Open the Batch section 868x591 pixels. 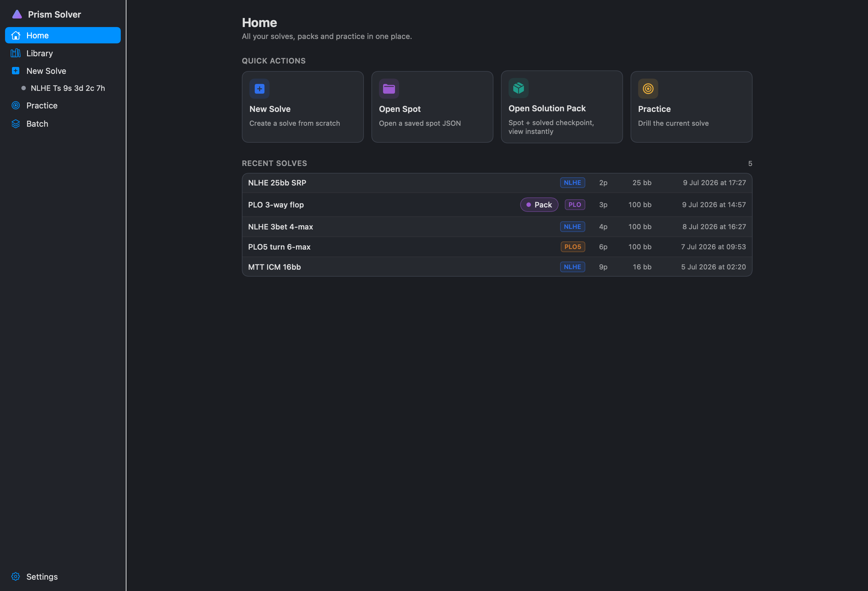click(63, 124)
